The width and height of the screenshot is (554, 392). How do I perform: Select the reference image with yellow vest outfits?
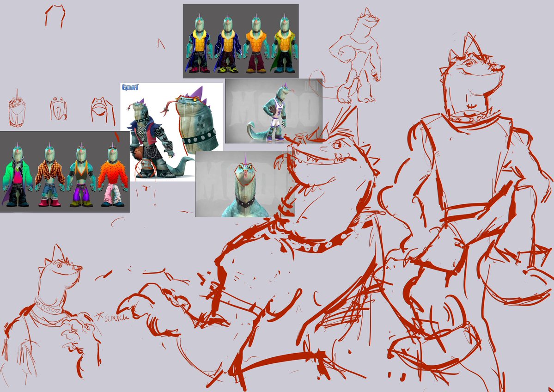[x=241, y=41]
